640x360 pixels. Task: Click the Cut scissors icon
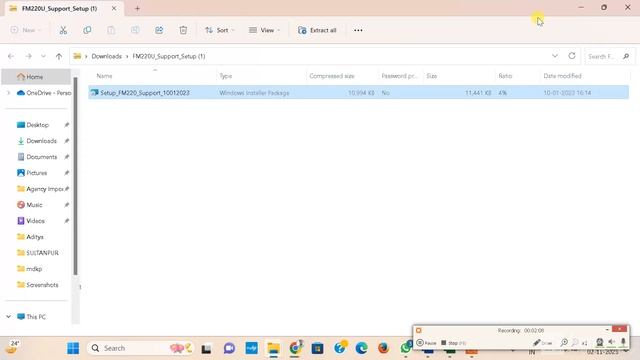[x=63, y=30]
